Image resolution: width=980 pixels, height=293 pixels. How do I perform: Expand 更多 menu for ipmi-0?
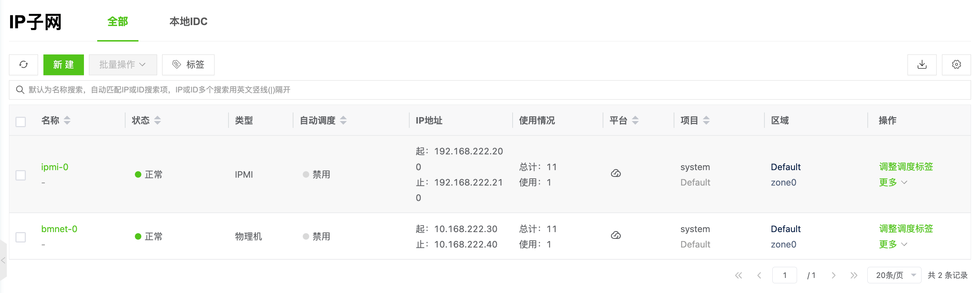tap(892, 182)
